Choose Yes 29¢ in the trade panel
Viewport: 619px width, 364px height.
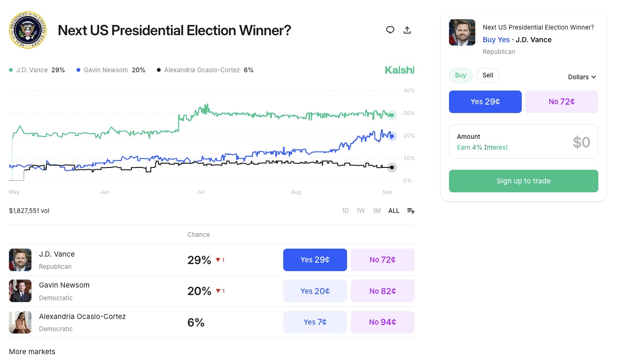point(485,102)
